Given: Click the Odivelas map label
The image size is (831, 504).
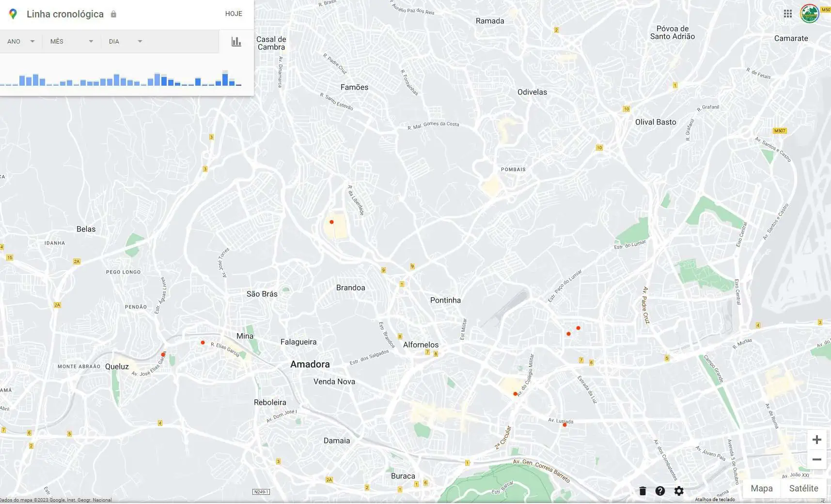Looking at the screenshot, I should tap(532, 92).
